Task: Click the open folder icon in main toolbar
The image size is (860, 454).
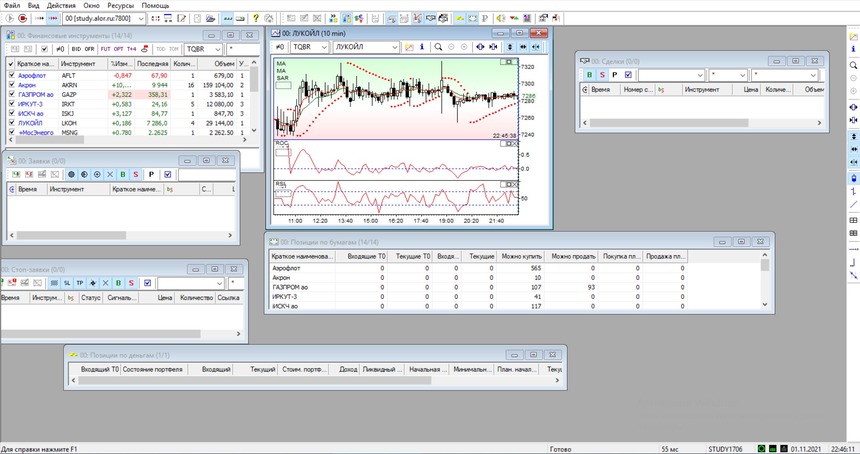Action: (211, 18)
